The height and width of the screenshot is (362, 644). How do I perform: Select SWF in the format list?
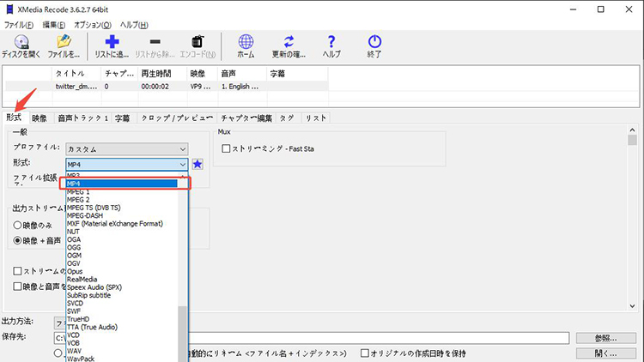point(122,311)
